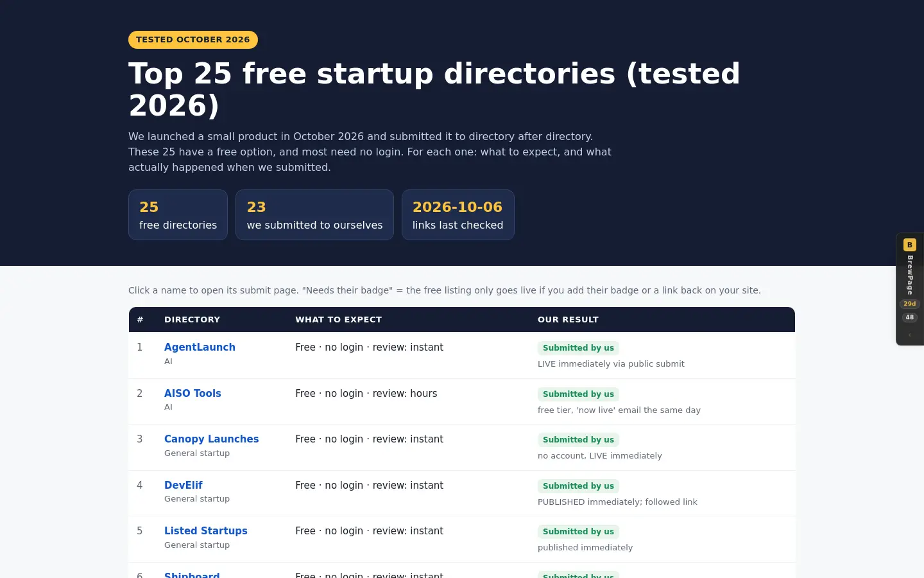
Task: Click the BrewPage B logo icon
Action: [909, 245]
